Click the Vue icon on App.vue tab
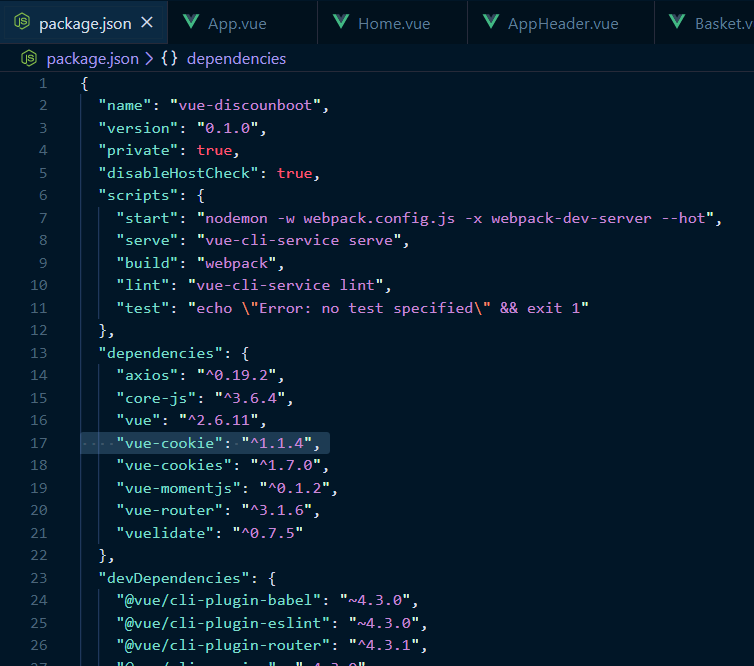 191,22
